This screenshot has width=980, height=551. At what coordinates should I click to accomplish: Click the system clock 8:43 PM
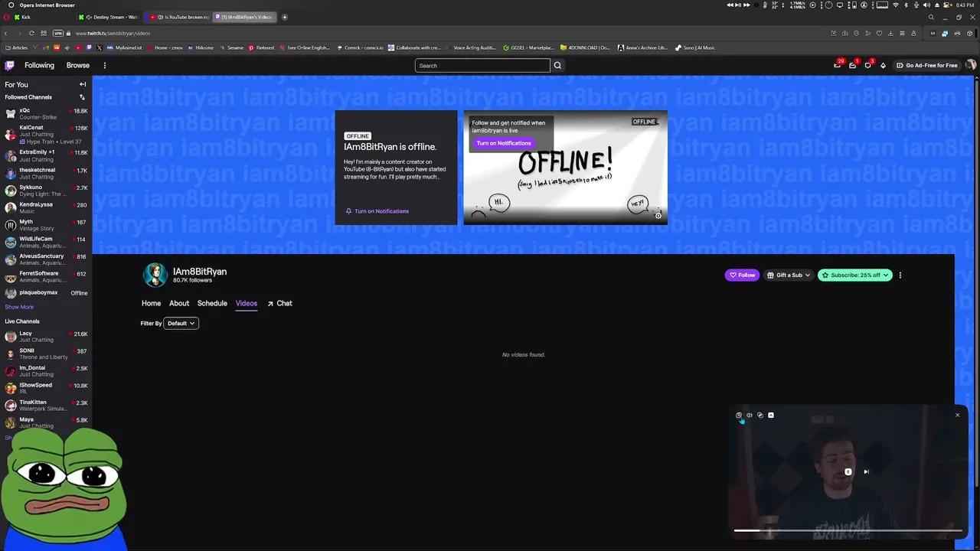965,5
